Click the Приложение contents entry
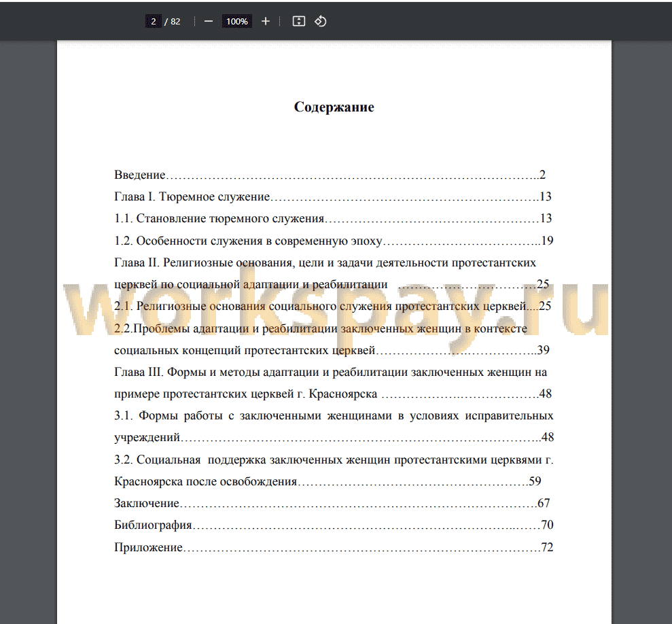The height and width of the screenshot is (624, 672). pos(334,547)
